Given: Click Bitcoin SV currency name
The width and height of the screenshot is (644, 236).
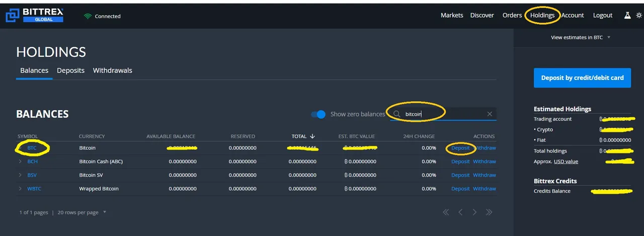Looking at the screenshot, I should tap(94, 175).
